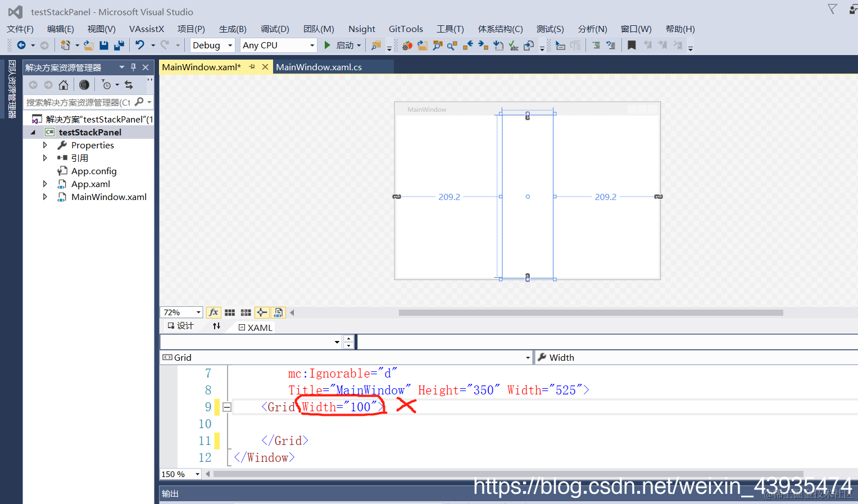The height and width of the screenshot is (504, 858).
Task: Click the 启动 start button label
Action: pos(345,46)
